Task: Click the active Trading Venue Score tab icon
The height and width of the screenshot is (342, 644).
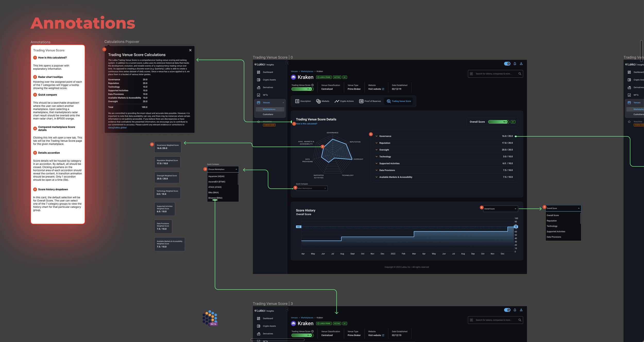Action: (x=388, y=101)
